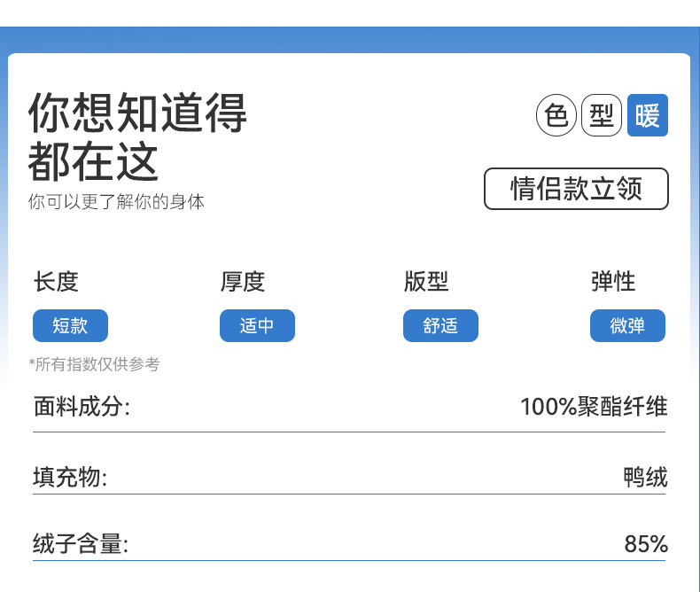Select the 厚度 label
Screen dimensions: 700x592
tap(243, 282)
